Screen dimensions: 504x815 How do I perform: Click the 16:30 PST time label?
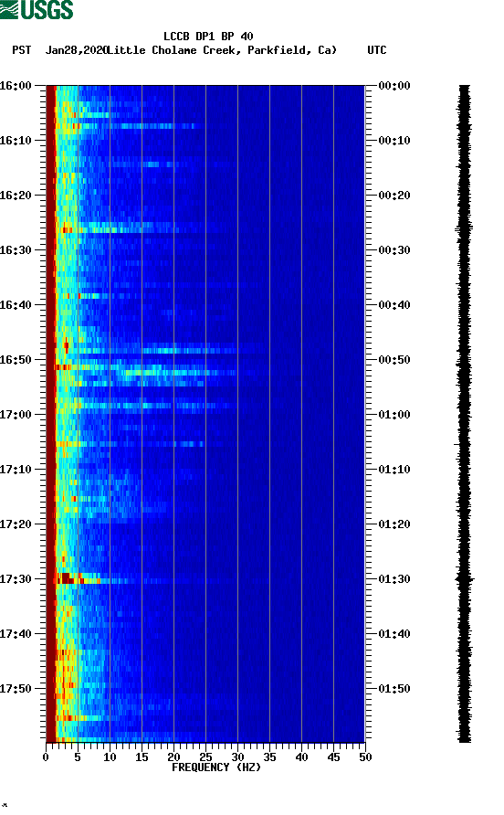pos(16,250)
